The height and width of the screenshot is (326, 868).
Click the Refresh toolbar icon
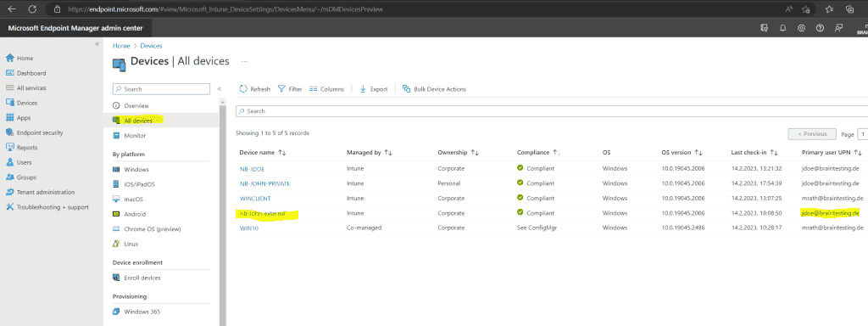pos(243,88)
